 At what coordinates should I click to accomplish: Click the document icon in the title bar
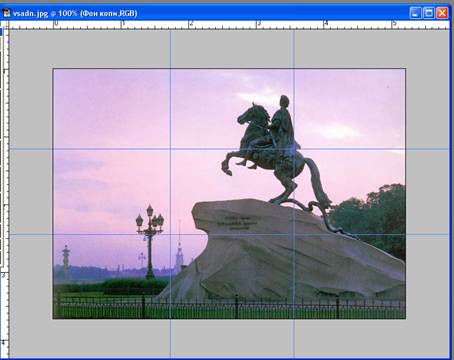click(6, 13)
